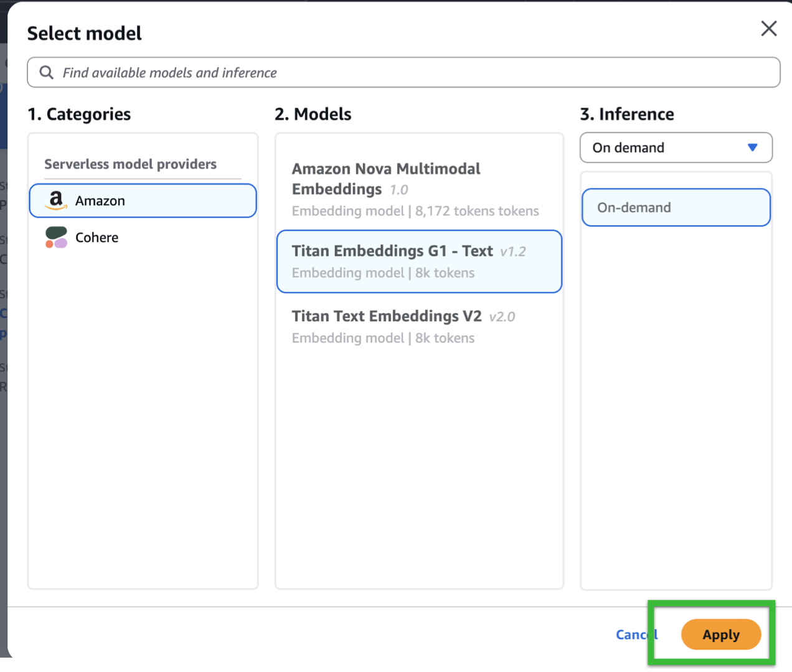792x672 pixels.
Task: Choose Titan Embeddings G1 - Text model
Action: (x=418, y=261)
